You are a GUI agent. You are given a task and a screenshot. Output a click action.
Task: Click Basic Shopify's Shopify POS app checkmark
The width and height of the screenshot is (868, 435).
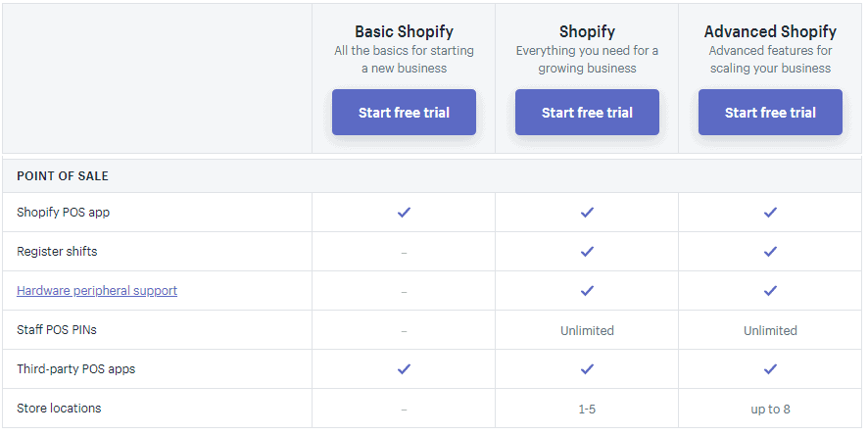click(404, 212)
